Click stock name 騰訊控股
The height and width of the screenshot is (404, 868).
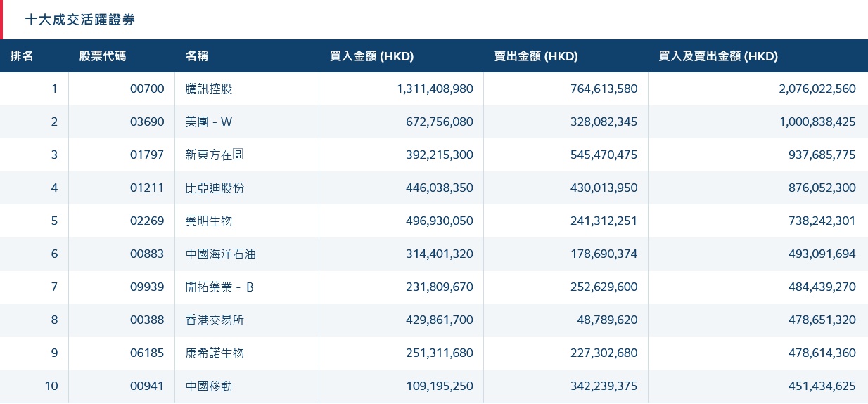(x=209, y=89)
